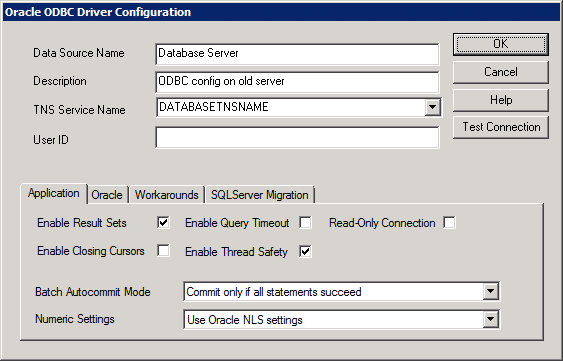Select the 'TNS Service Name' label
This screenshot has width=563, height=361.
coord(79,110)
